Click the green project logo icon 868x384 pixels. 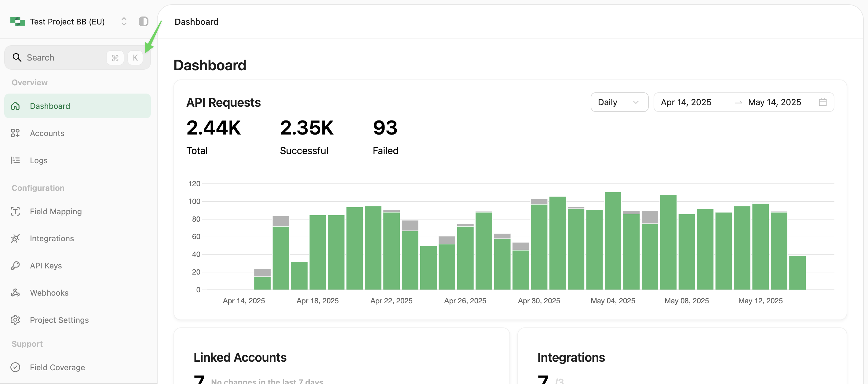point(17,22)
